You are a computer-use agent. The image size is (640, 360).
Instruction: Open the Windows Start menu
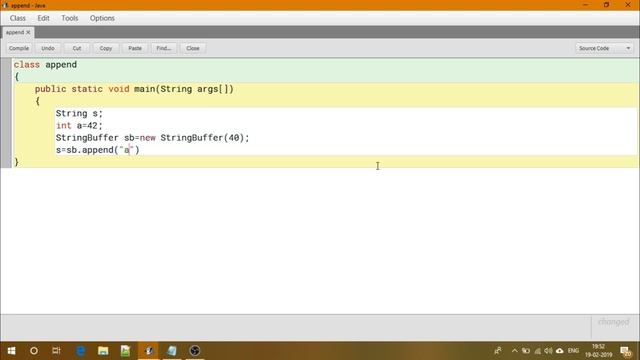[11, 351]
